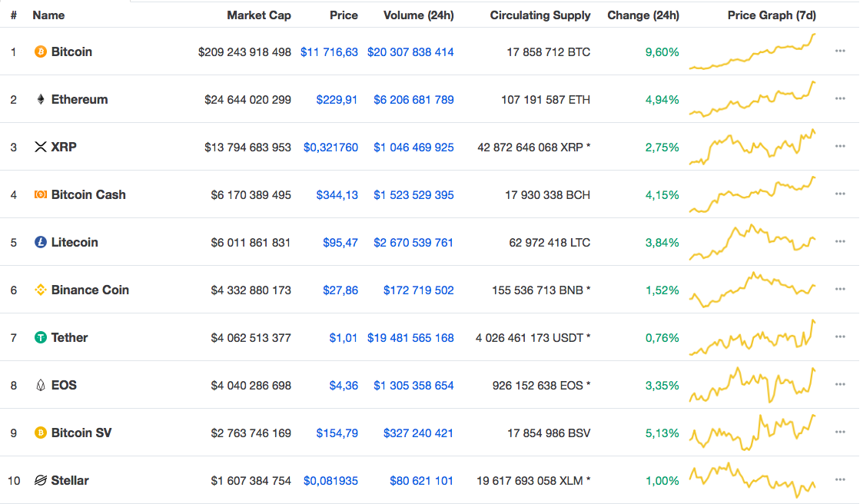Open Ethereum's 24h volume link

(413, 100)
